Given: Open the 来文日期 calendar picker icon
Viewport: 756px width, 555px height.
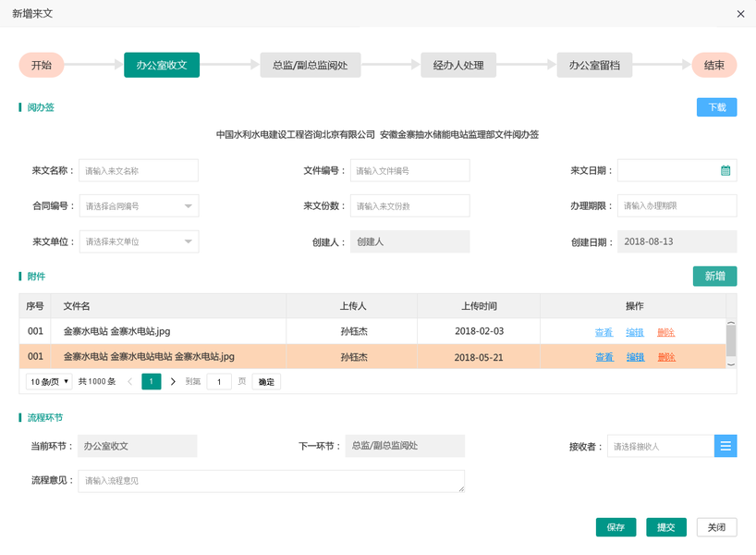Looking at the screenshot, I should pos(726,170).
